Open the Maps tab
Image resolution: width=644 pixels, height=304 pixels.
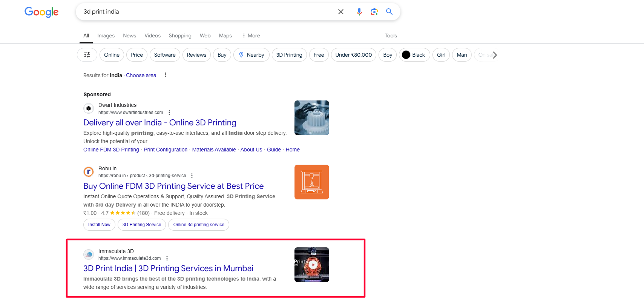click(x=225, y=35)
